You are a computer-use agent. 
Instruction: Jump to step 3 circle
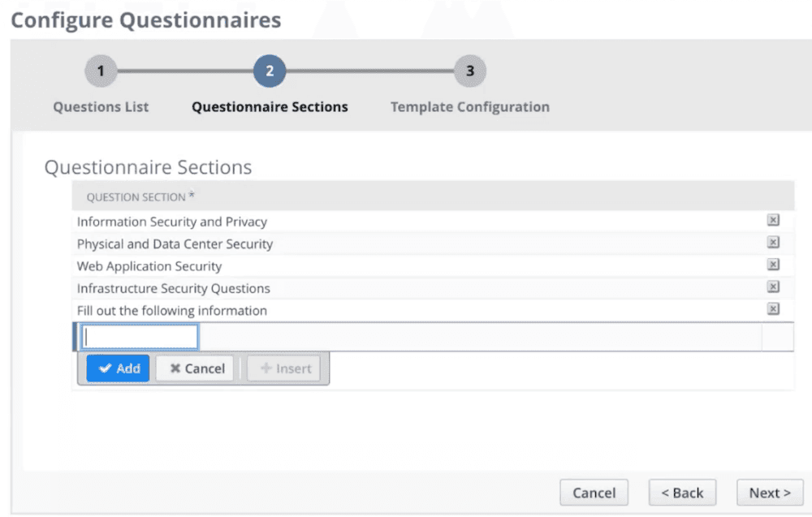[469, 71]
